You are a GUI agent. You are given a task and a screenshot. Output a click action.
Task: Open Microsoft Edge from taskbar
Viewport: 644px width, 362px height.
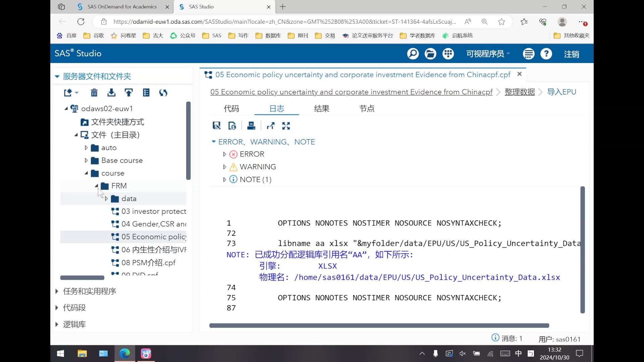click(125, 353)
